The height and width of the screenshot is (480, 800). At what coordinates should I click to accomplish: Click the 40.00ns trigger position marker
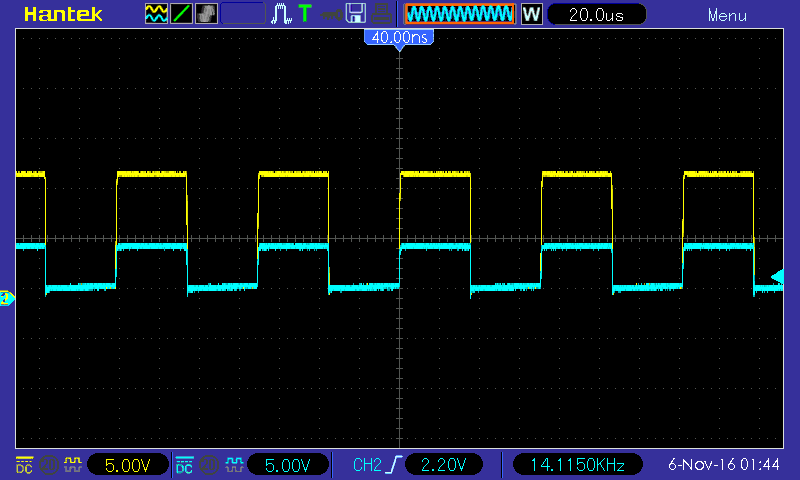coord(399,38)
